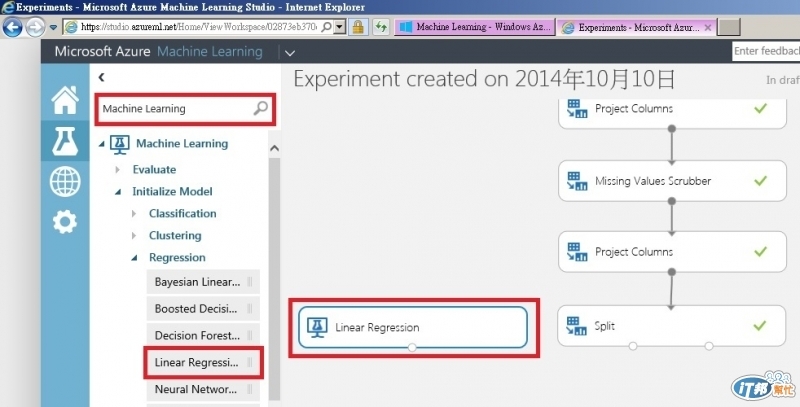Open the Settings gear sidebar icon
The width and height of the screenshot is (800, 407).
coord(65,221)
